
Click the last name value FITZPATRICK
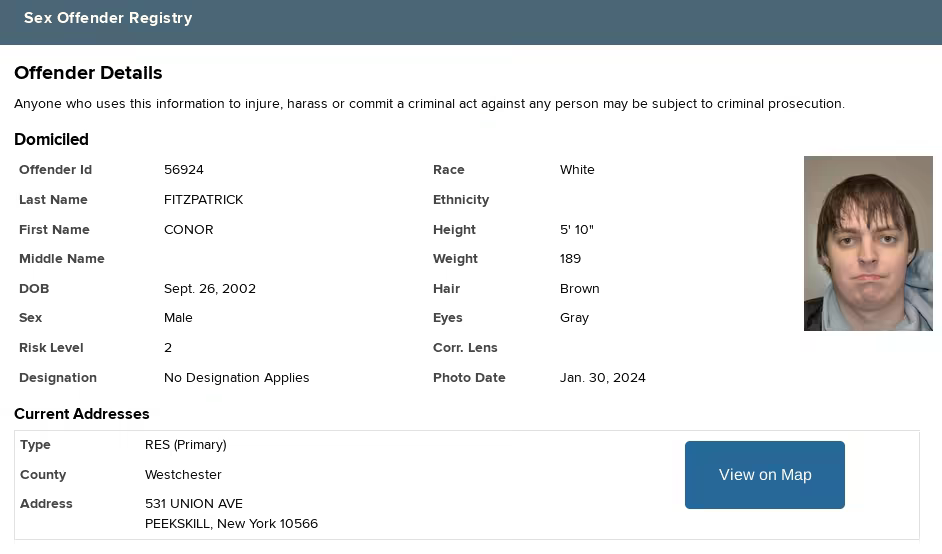tap(203, 200)
